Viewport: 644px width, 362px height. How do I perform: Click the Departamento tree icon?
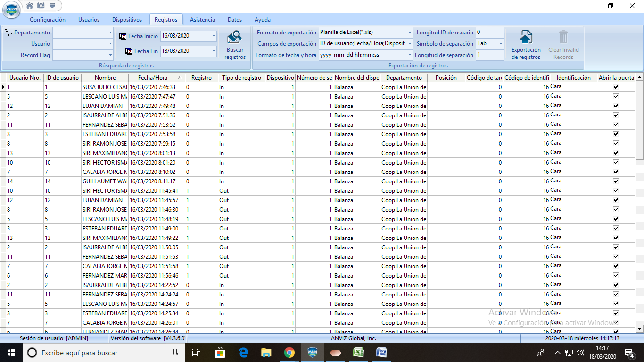coord(8,33)
